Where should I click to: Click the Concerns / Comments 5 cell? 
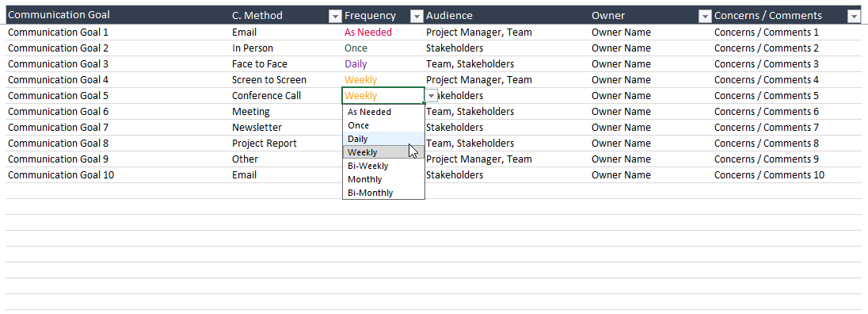pyautogui.click(x=786, y=96)
